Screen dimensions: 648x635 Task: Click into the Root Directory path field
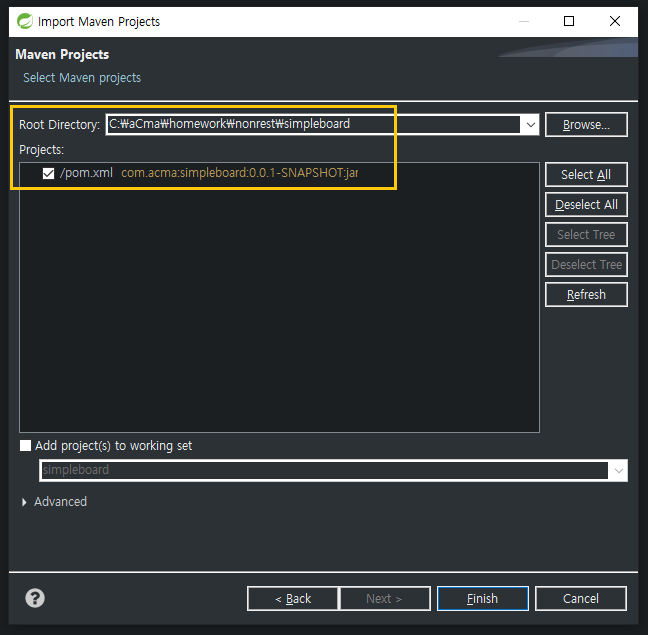click(313, 124)
